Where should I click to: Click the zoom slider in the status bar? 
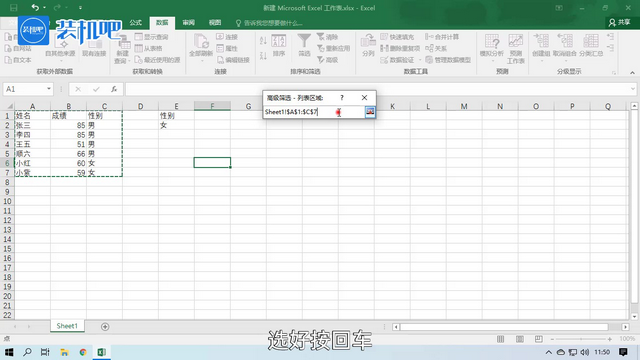click(581, 339)
